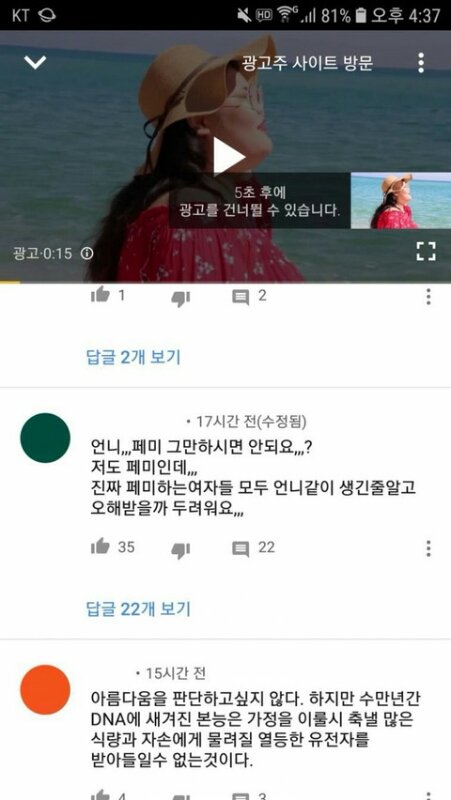Image resolution: width=451 pixels, height=800 pixels.
Task: Open options menu for the 35-like comment
Action: [429, 548]
